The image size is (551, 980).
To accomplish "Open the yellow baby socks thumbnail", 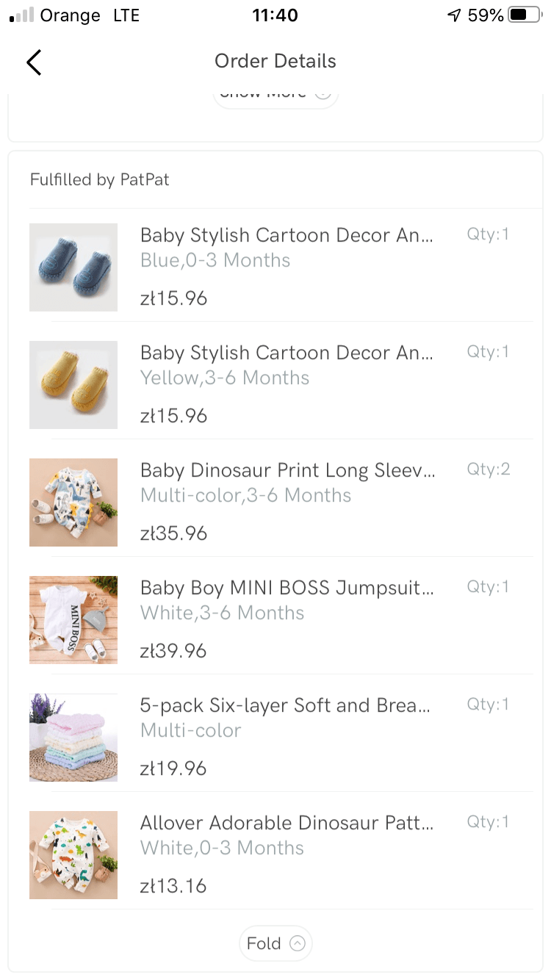I will tap(73, 385).
